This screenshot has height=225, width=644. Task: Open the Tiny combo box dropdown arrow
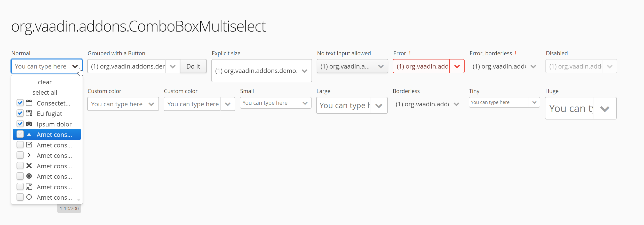(x=534, y=102)
